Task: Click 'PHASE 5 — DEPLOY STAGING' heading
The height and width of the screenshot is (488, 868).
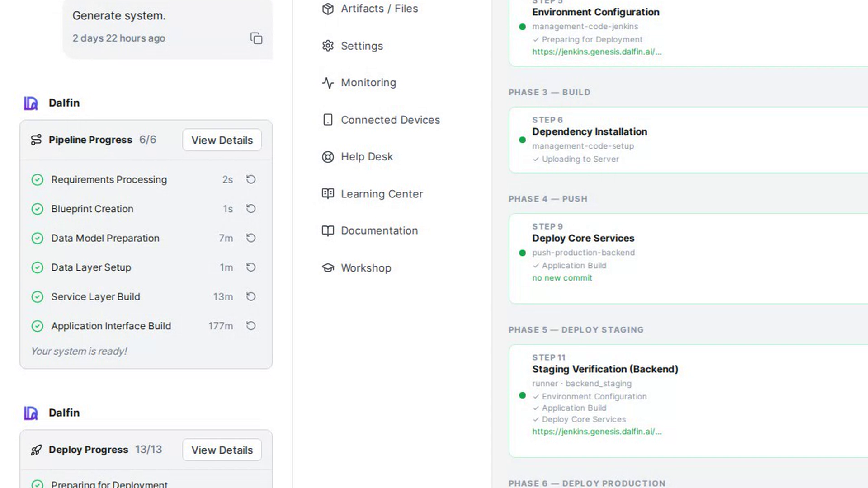Action: pos(576,330)
